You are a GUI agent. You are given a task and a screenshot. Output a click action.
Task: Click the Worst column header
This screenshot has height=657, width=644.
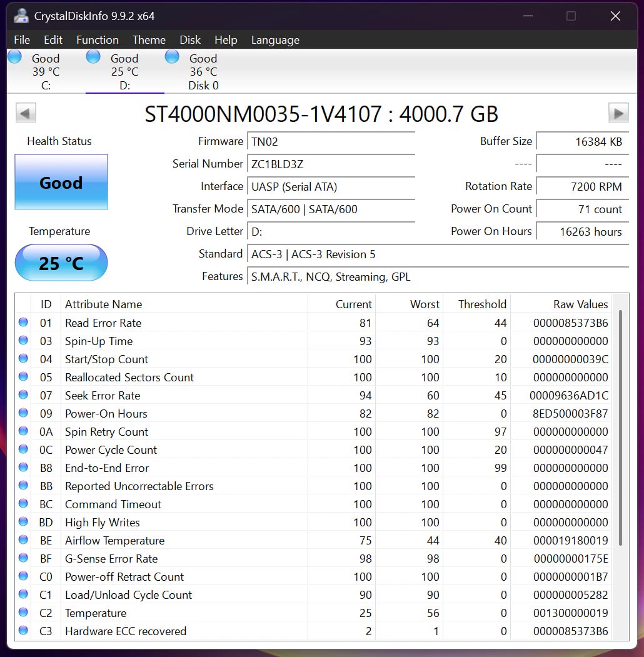point(409,304)
